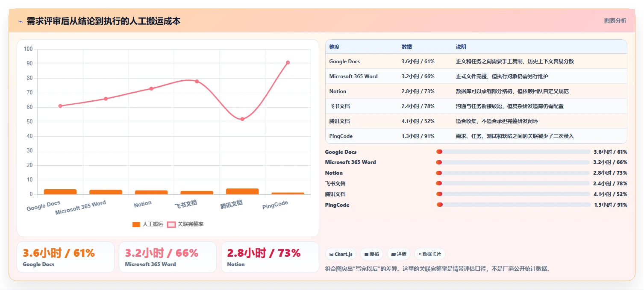Click description 正式文件完整,但执行对象仍需另行维护
This screenshot has width=644, height=290.
pos(502,76)
